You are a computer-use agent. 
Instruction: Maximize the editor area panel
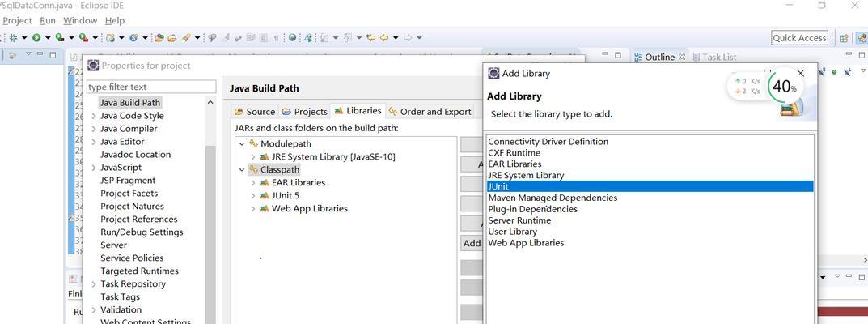[618, 55]
